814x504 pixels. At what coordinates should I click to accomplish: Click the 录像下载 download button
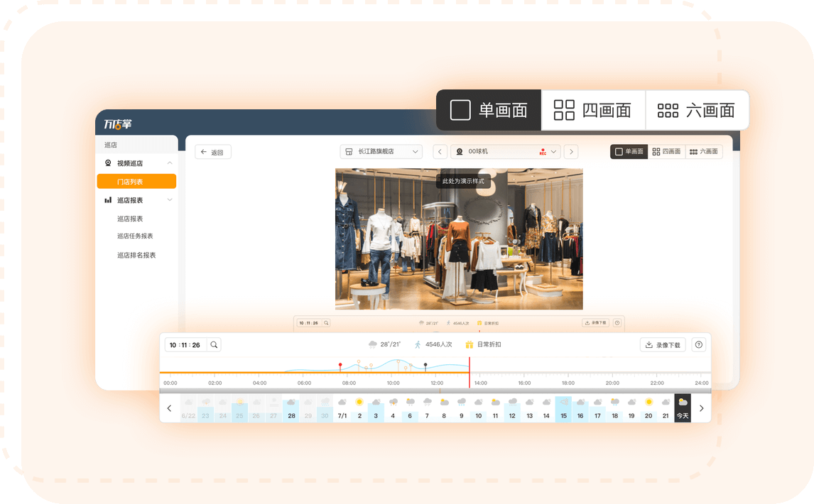[x=662, y=345]
